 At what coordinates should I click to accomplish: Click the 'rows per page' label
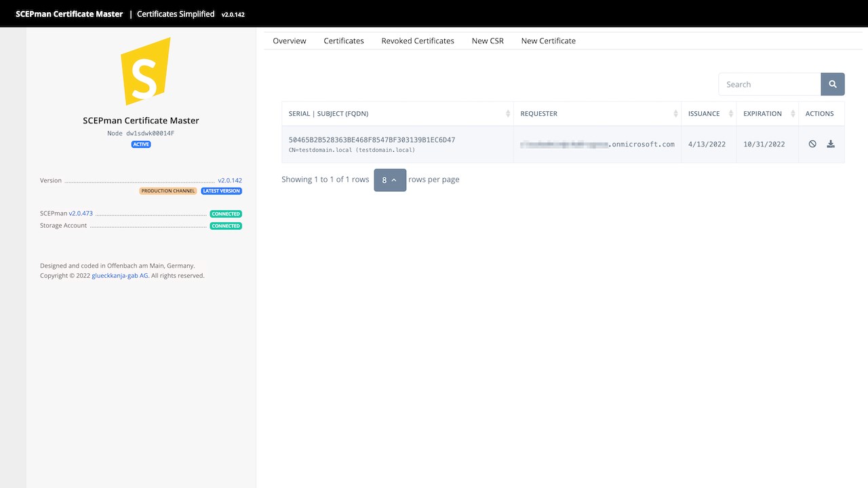tap(434, 180)
